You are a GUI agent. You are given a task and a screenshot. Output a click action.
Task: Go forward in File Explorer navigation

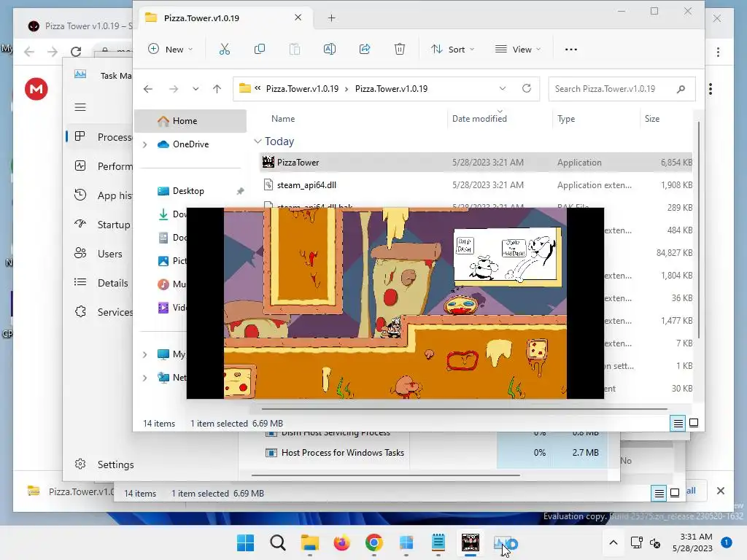[x=174, y=89]
